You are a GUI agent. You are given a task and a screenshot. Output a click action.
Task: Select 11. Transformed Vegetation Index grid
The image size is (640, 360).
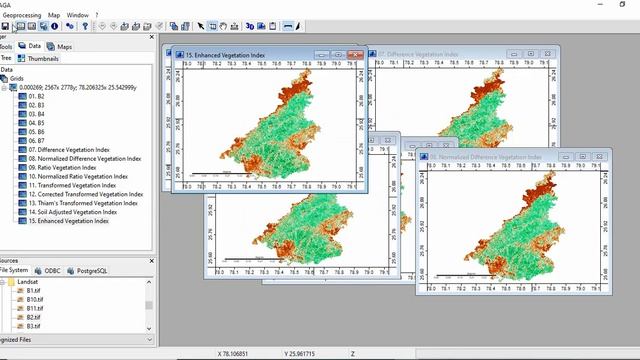coord(68,185)
